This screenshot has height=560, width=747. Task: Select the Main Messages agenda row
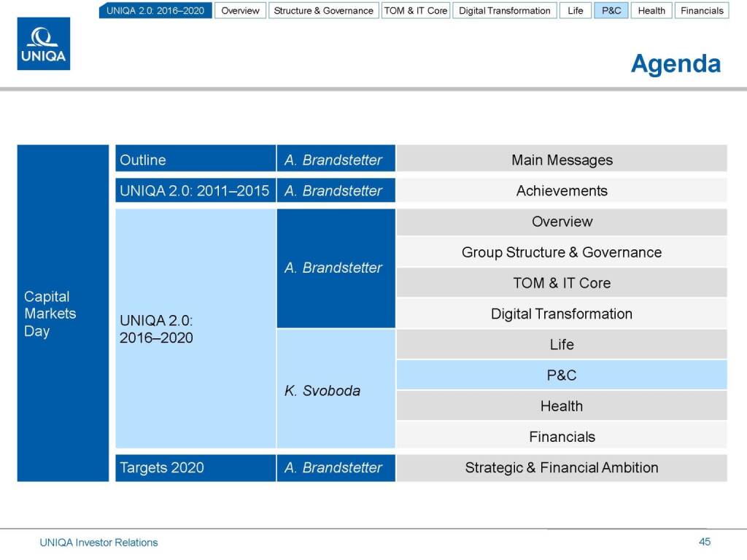561,160
